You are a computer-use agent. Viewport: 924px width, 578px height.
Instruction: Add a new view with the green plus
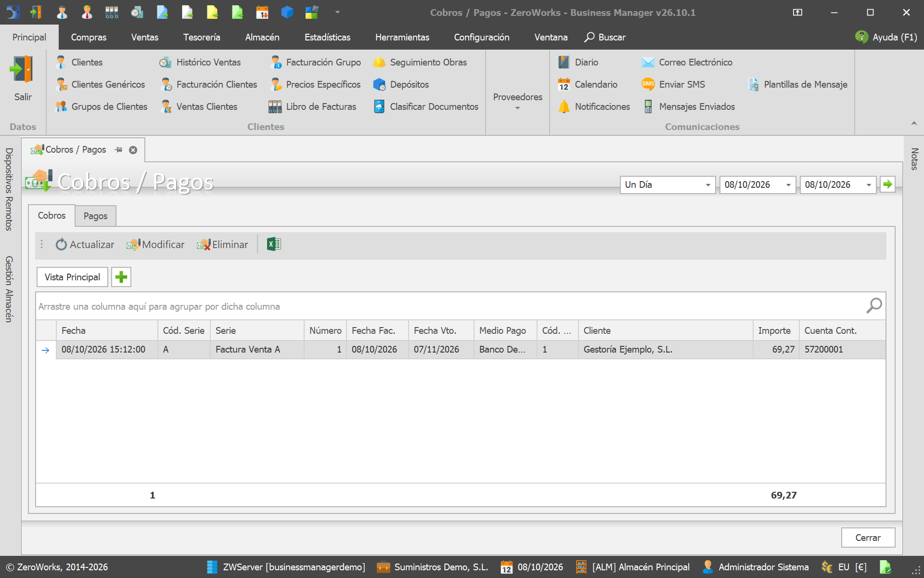pos(121,277)
